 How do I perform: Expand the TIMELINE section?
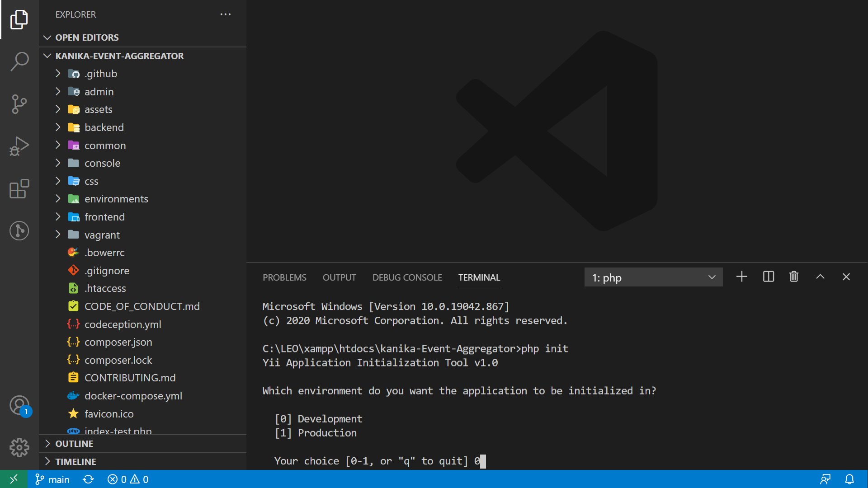coord(143,462)
